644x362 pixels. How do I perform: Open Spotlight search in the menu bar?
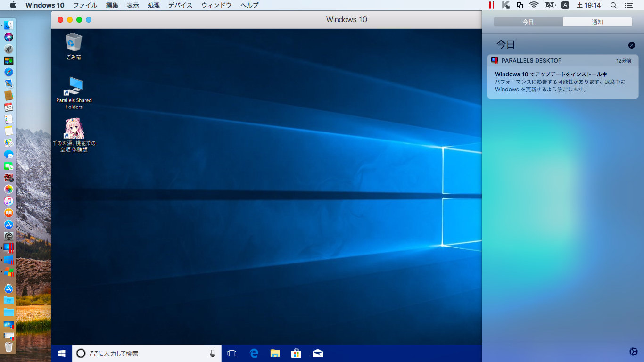613,5
